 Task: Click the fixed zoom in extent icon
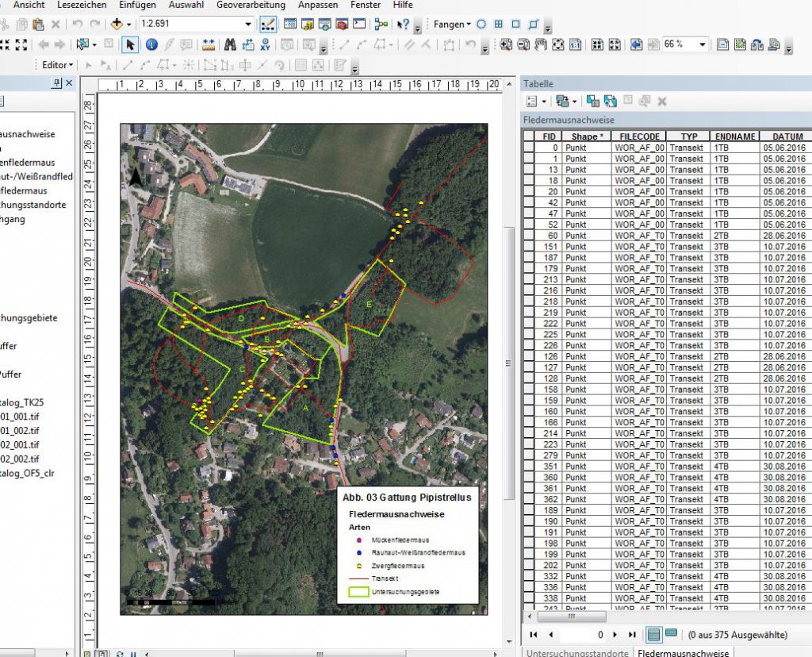[5, 45]
